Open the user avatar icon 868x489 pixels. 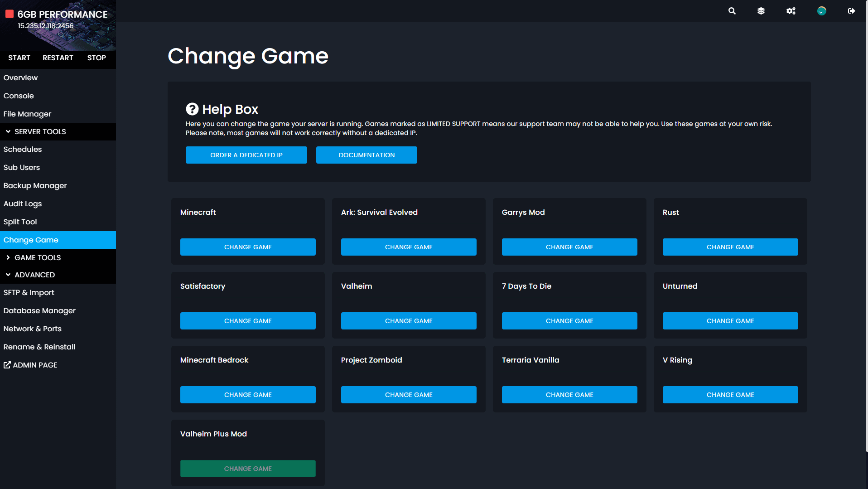822,11
